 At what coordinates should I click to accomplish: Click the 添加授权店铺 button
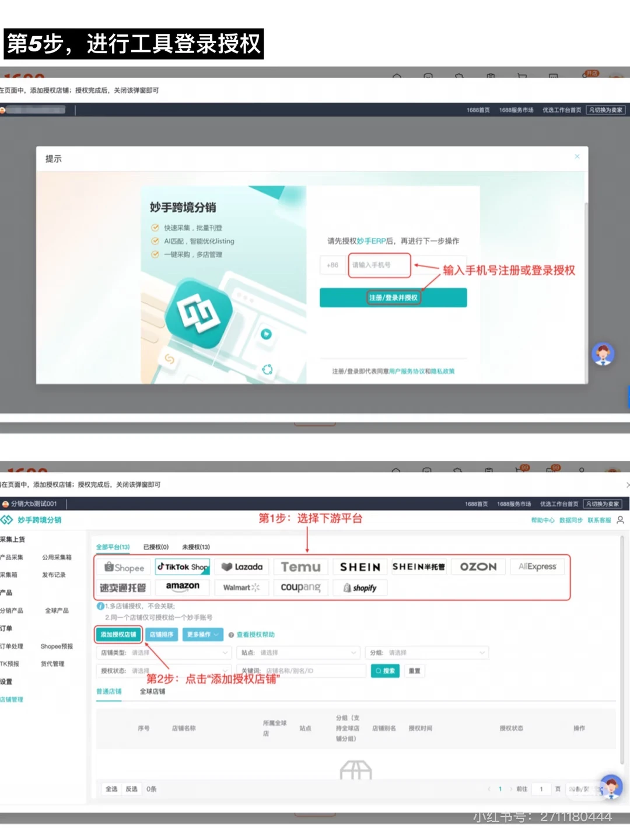[x=118, y=635]
